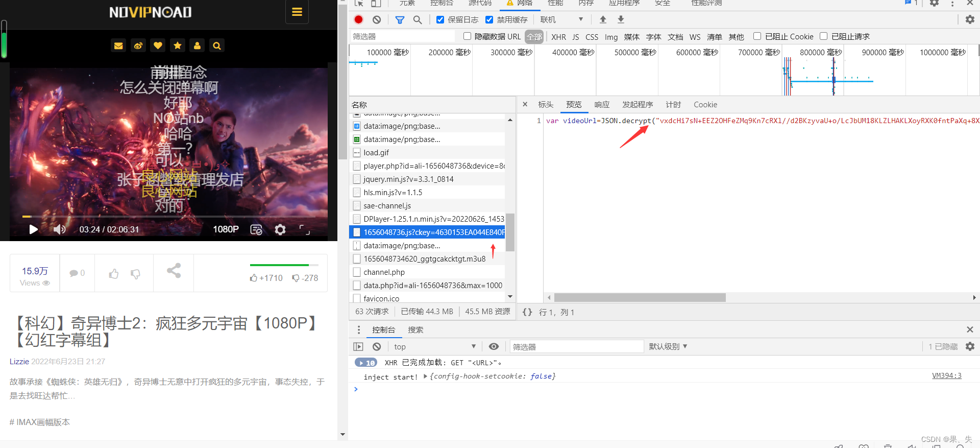Switch to 响应 tab
This screenshot has height=448, width=980.
[602, 104]
